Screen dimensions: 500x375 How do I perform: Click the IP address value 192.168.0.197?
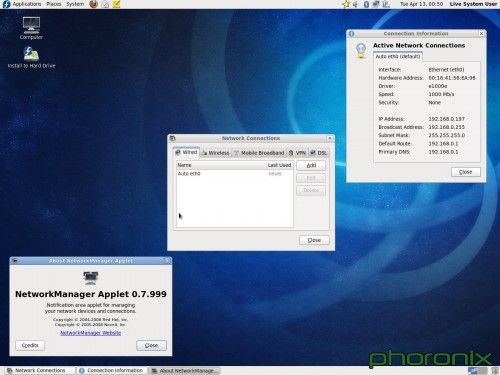446,119
